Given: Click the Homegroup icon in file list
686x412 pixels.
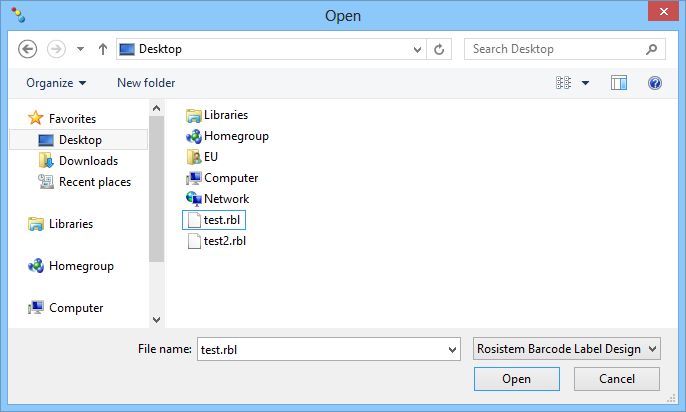Looking at the screenshot, I should pyautogui.click(x=193, y=136).
